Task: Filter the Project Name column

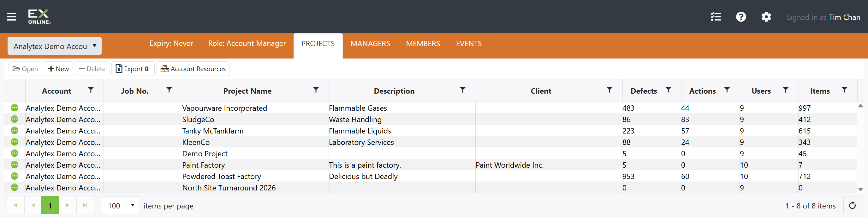Action: point(316,90)
